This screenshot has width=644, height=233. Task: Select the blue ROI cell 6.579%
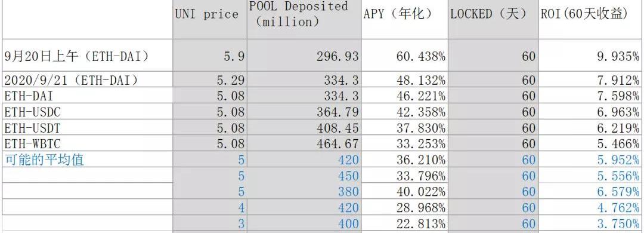(590, 191)
